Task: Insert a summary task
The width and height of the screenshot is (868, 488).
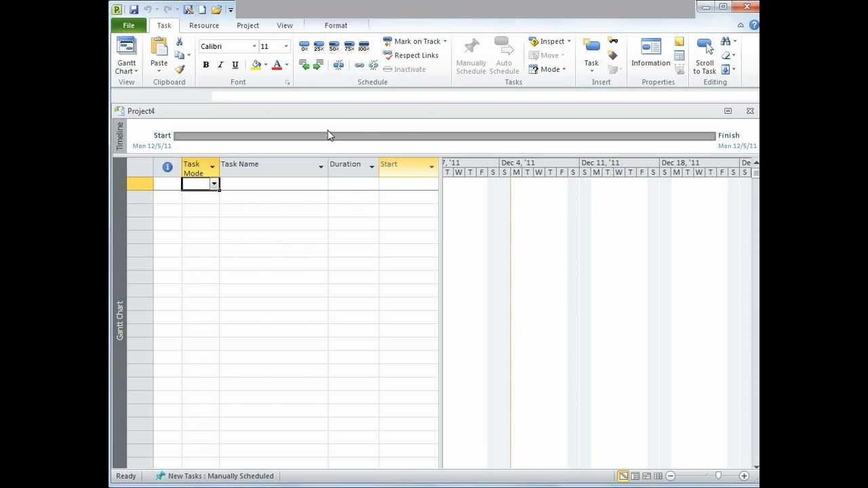Action: pyautogui.click(x=613, y=41)
